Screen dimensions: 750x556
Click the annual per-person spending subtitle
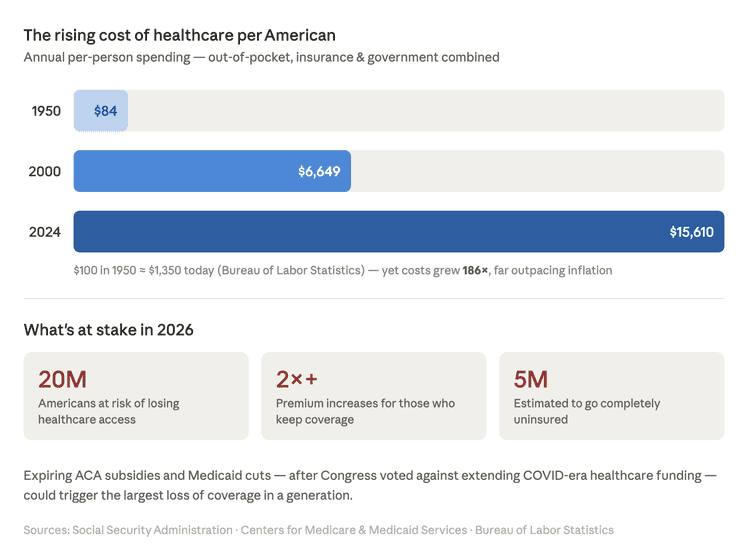[261, 57]
